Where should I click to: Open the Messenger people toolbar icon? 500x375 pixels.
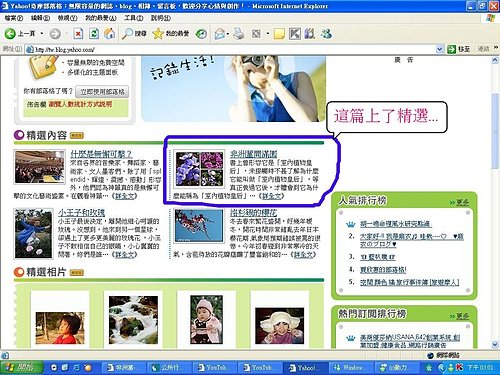click(326, 34)
